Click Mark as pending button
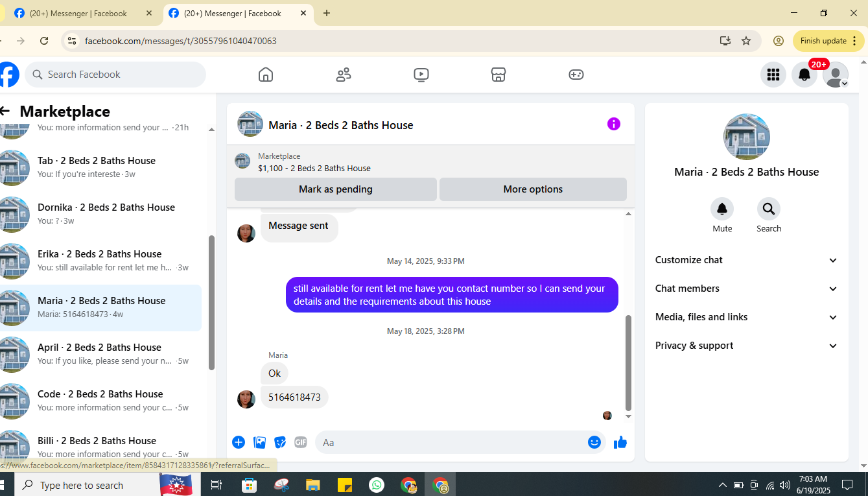868x496 pixels. click(336, 189)
